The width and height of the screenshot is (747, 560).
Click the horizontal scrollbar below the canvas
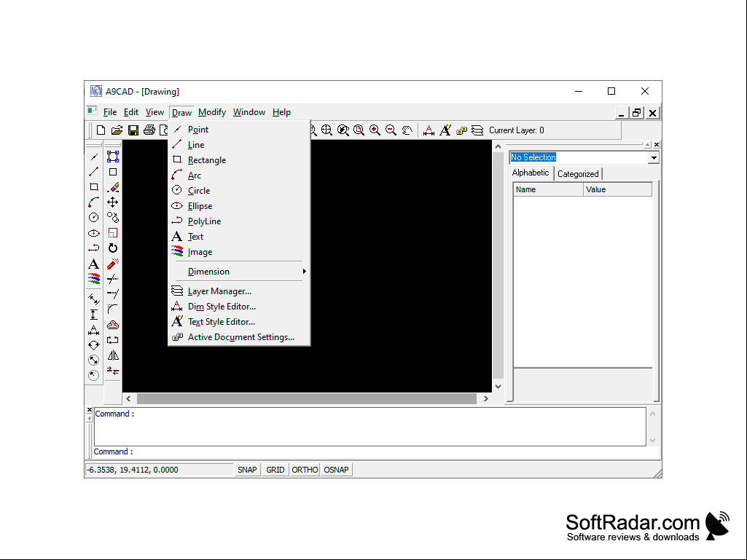coord(307,398)
